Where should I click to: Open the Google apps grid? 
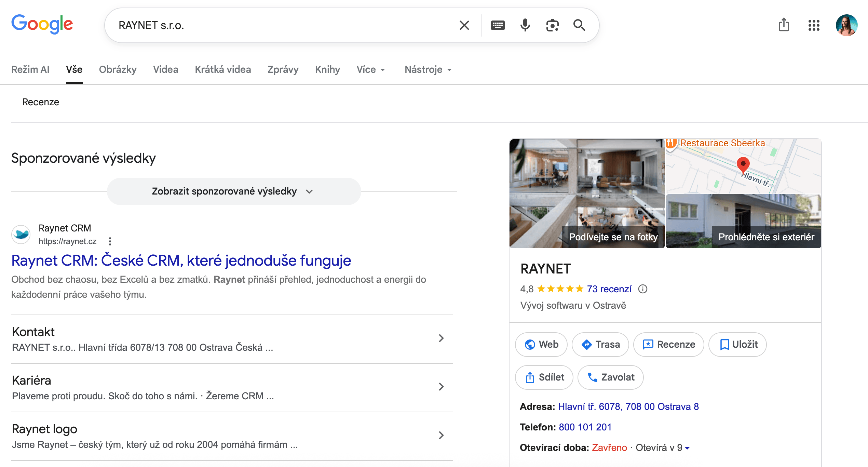click(814, 25)
